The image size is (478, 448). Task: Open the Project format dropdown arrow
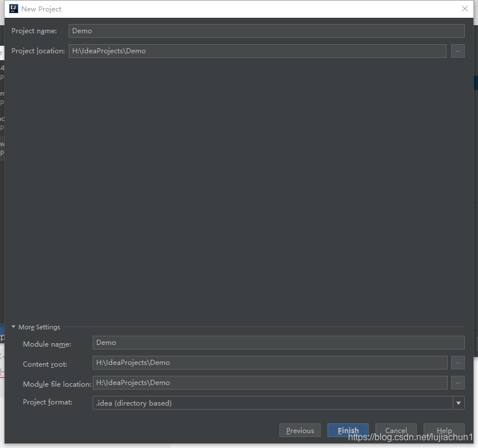coord(459,403)
